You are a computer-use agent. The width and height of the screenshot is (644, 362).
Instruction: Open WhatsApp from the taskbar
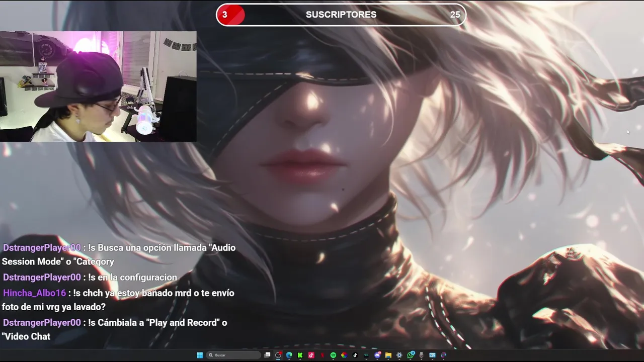tap(411, 355)
